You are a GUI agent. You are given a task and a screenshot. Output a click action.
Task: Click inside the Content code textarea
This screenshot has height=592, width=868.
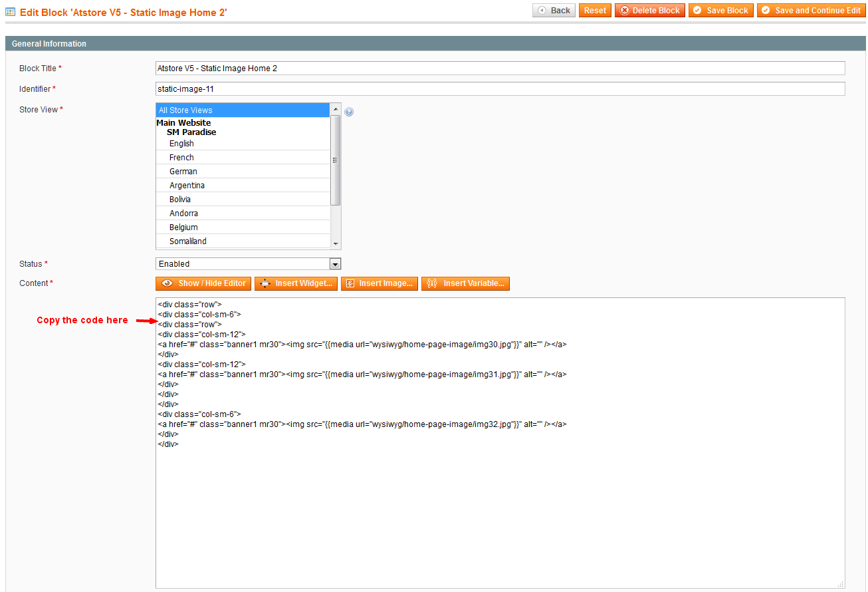click(x=500, y=442)
